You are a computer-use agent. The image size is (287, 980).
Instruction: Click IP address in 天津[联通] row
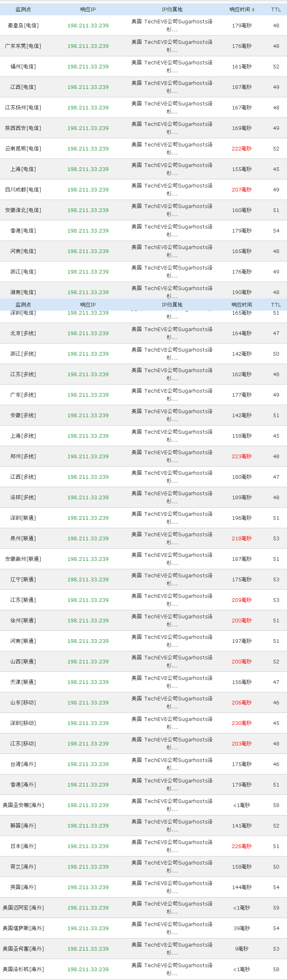88,682
